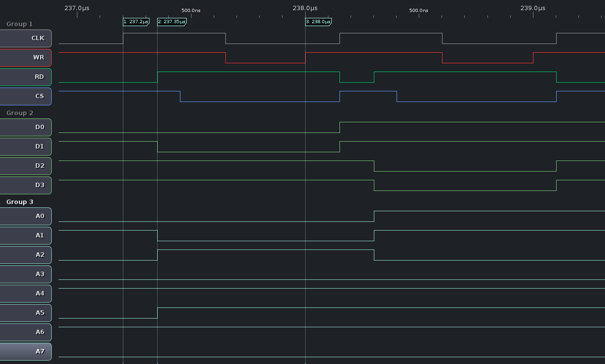
Task: Select the CS channel label
Action: point(25,96)
